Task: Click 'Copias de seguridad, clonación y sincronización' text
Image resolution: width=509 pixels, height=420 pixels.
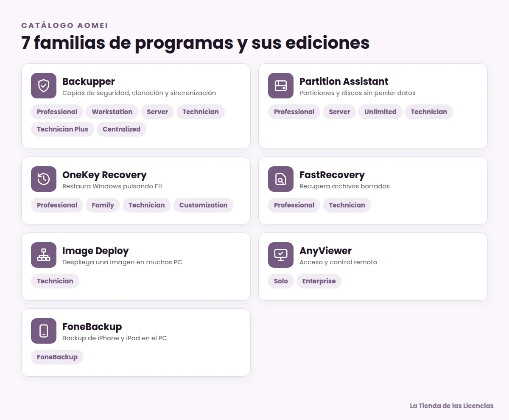Action: click(139, 93)
